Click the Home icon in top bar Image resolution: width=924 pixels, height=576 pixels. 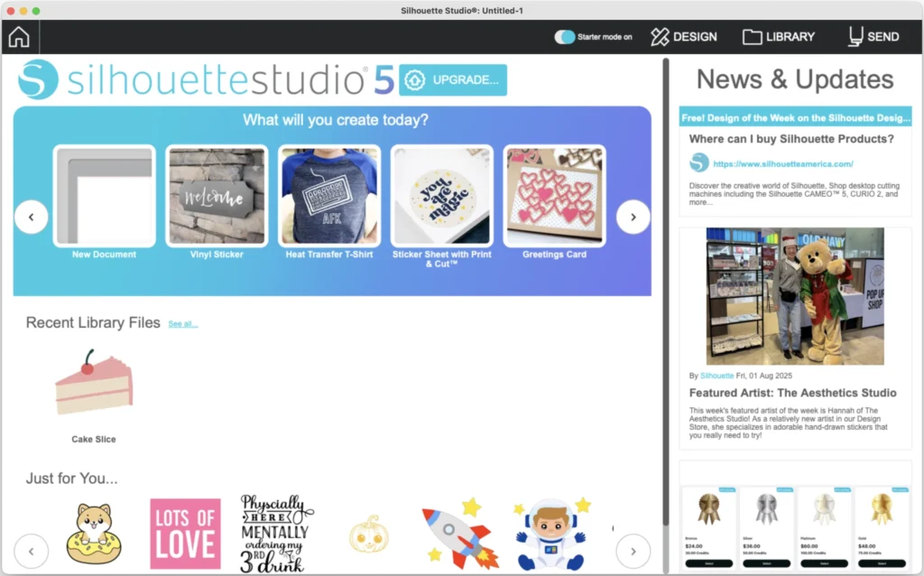(19, 37)
